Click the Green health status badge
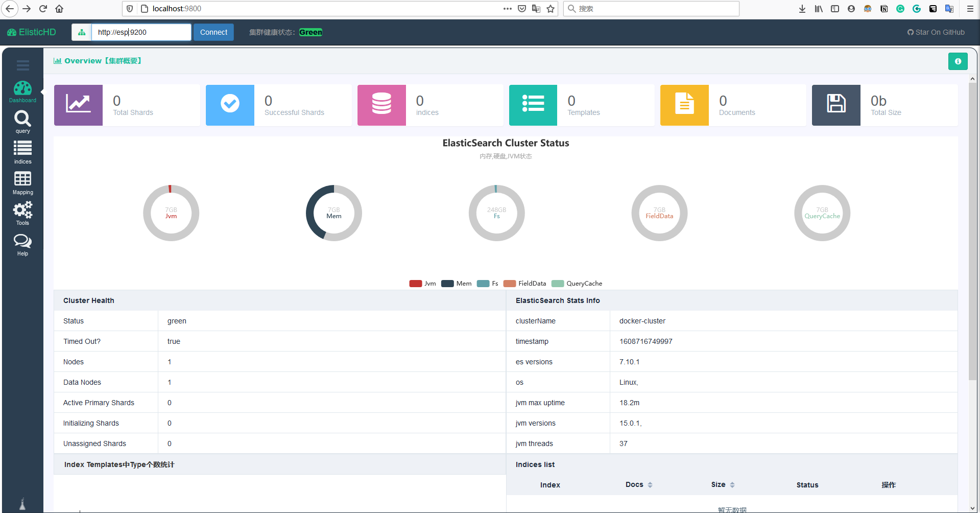980x513 pixels. coord(310,32)
